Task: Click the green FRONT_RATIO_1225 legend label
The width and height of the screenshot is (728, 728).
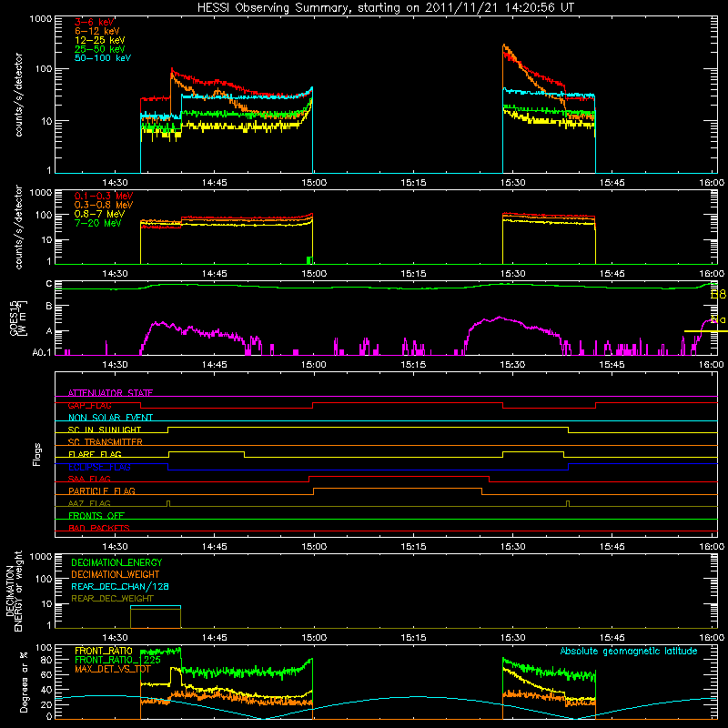Action: click(x=117, y=660)
